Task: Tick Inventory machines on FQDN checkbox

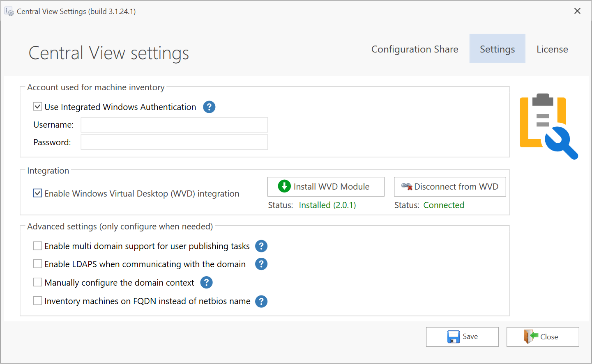Action: [38, 301]
